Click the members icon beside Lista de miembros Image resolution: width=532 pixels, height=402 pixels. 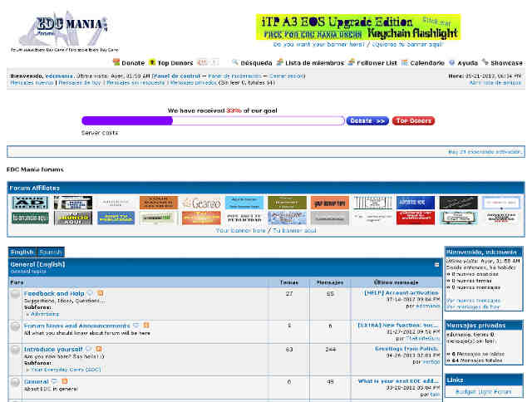pos(280,62)
